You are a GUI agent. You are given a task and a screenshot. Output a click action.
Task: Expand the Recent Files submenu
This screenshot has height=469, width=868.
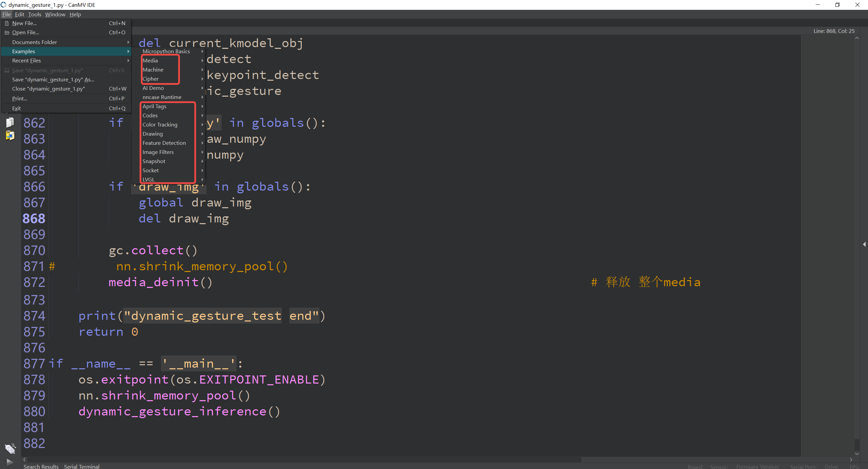tap(26, 60)
